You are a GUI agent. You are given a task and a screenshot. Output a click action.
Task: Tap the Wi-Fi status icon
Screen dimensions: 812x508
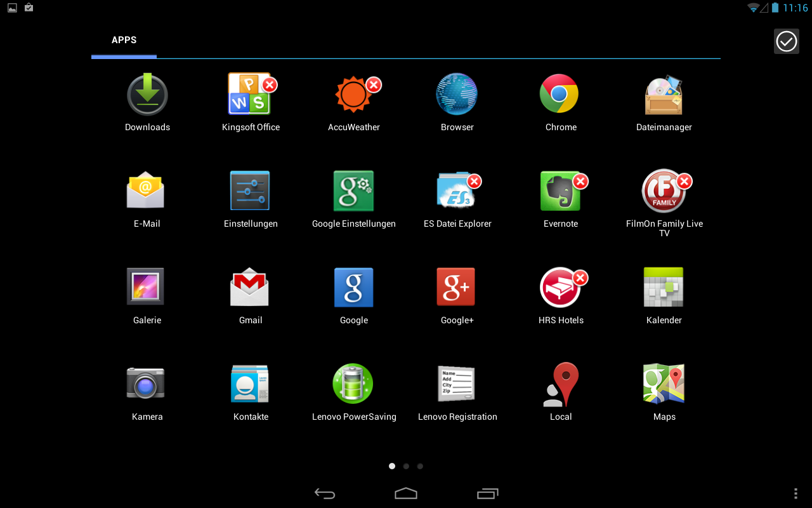(753, 8)
